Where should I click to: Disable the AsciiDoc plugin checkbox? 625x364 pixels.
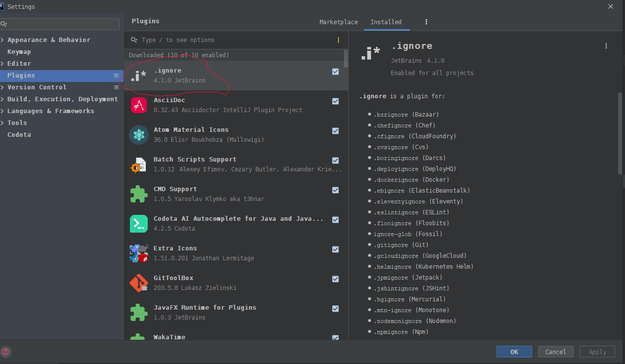[335, 101]
